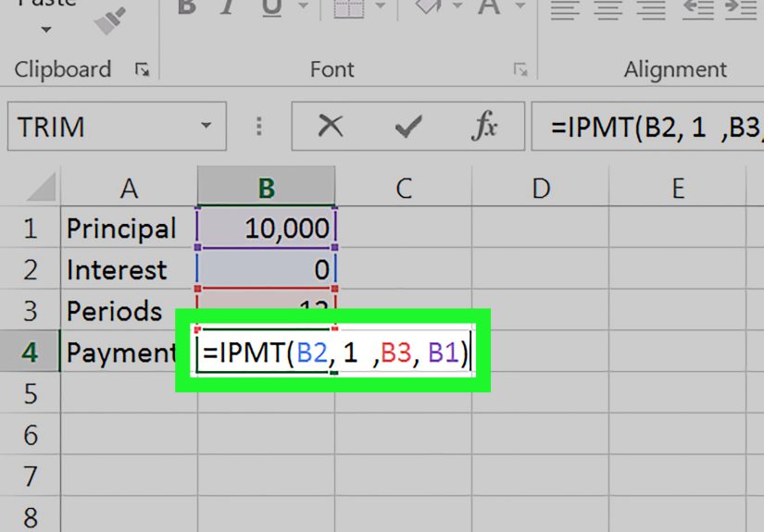Align text right
The height and width of the screenshot is (532, 764).
tap(651, 10)
